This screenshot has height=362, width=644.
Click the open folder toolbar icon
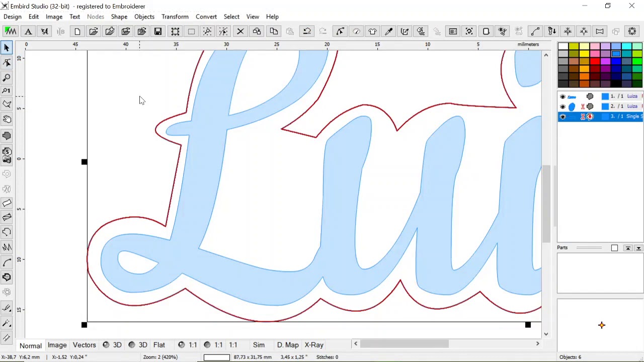pyautogui.click(x=94, y=31)
